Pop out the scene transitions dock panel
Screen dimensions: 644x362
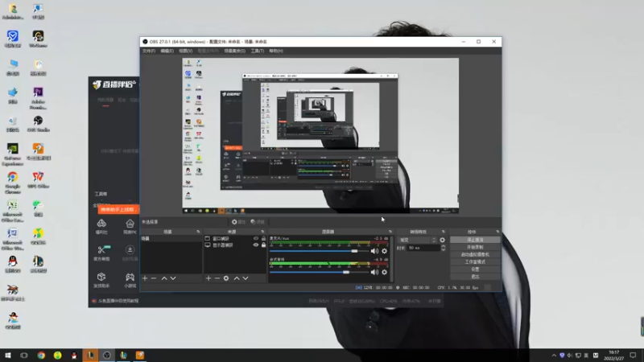point(444,232)
